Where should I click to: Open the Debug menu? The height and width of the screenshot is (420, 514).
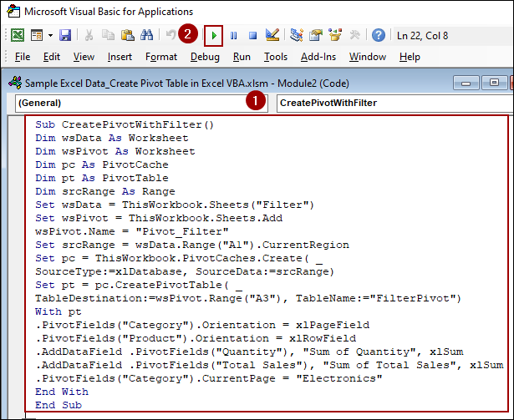coord(205,57)
